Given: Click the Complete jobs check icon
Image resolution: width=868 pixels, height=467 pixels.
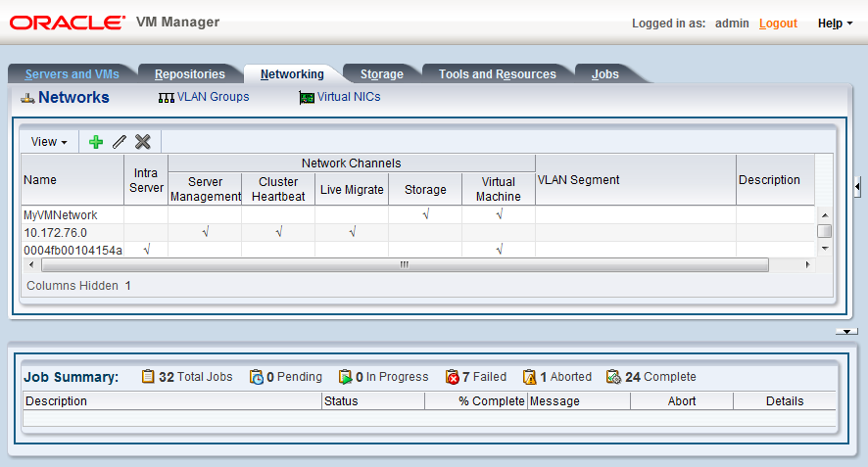Looking at the screenshot, I should [x=613, y=377].
